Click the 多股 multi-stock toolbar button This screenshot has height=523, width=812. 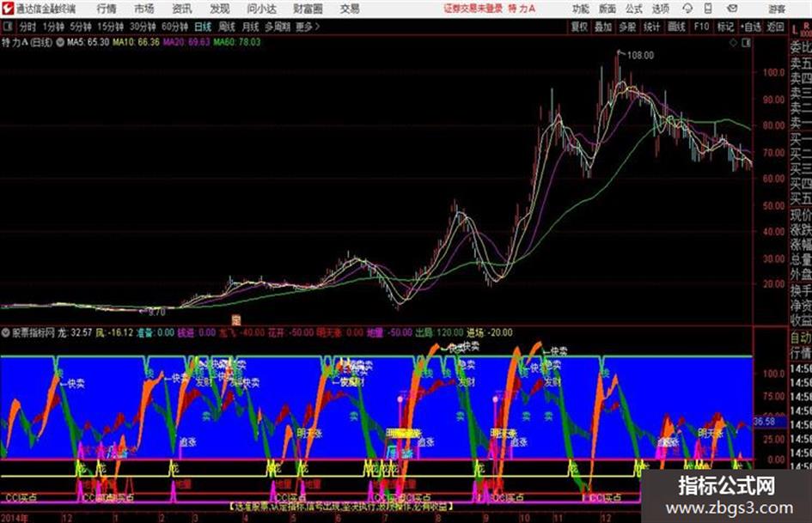[x=627, y=27]
